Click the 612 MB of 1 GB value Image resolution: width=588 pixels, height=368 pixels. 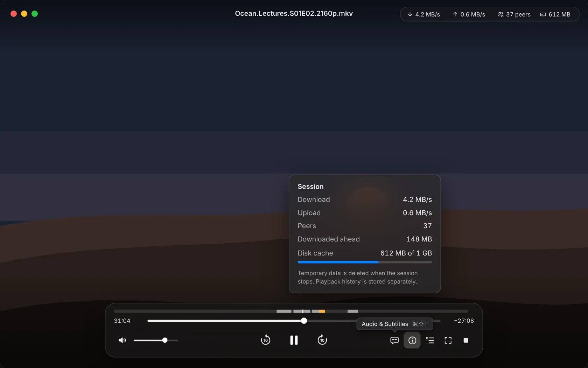(406, 253)
